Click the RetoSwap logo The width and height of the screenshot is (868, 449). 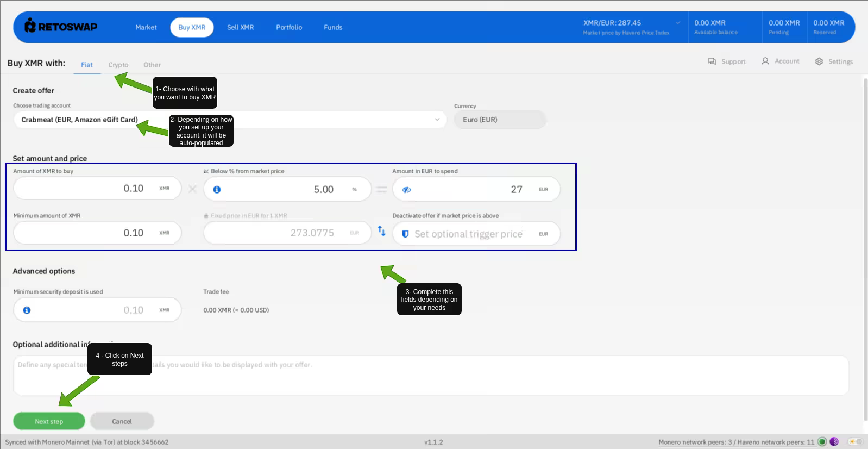click(61, 26)
